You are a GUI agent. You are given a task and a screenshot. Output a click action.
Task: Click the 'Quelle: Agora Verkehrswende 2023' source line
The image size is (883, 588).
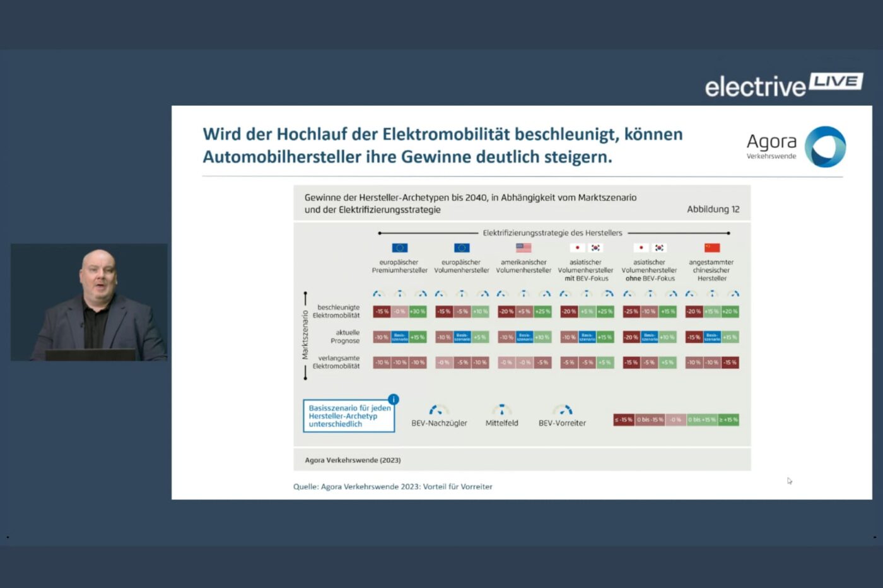pos(393,487)
